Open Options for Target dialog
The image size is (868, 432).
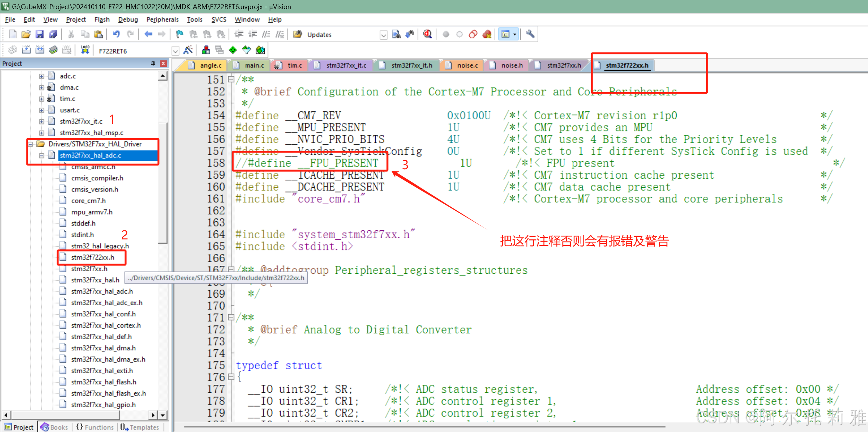coord(189,49)
